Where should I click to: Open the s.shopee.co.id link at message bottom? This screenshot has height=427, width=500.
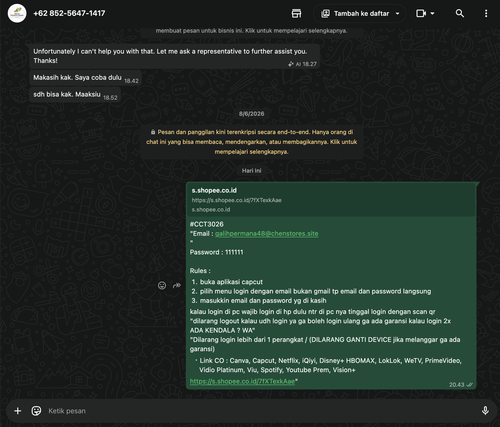pyautogui.click(x=242, y=381)
